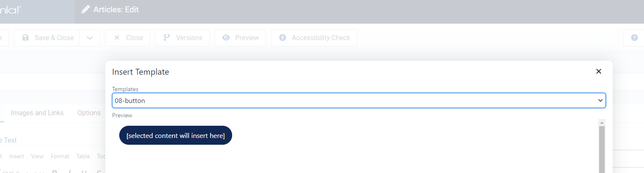This screenshot has height=173, width=644.
Task: Open the Templates dropdown showing 08-button
Action: [x=359, y=100]
